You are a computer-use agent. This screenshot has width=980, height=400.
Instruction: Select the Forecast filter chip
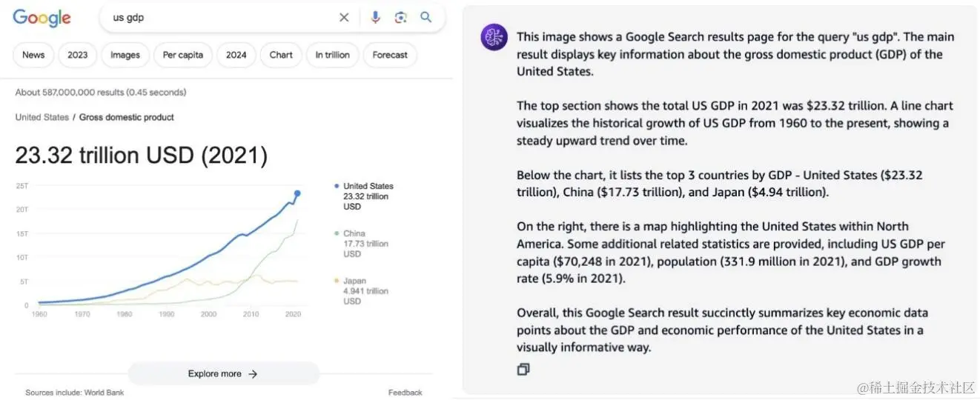pyautogui.click(x=390, y=55)
